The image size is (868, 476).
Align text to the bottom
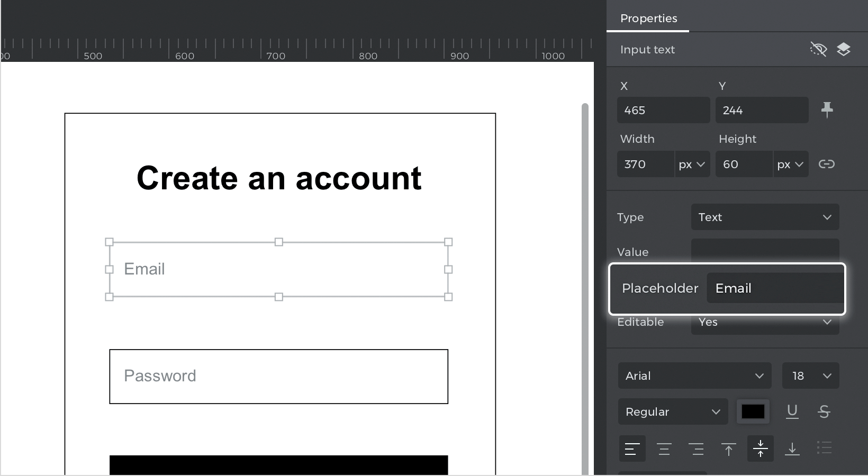point(792,449)
